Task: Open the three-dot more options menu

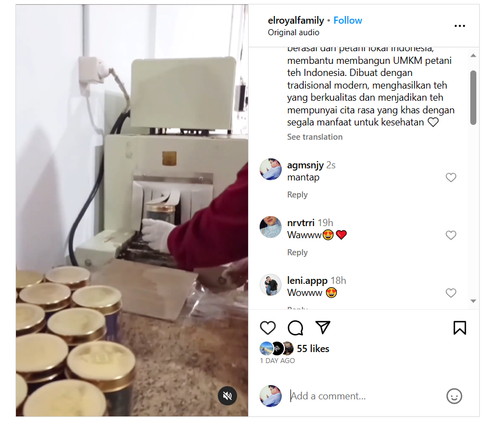Action: (460, 26)
